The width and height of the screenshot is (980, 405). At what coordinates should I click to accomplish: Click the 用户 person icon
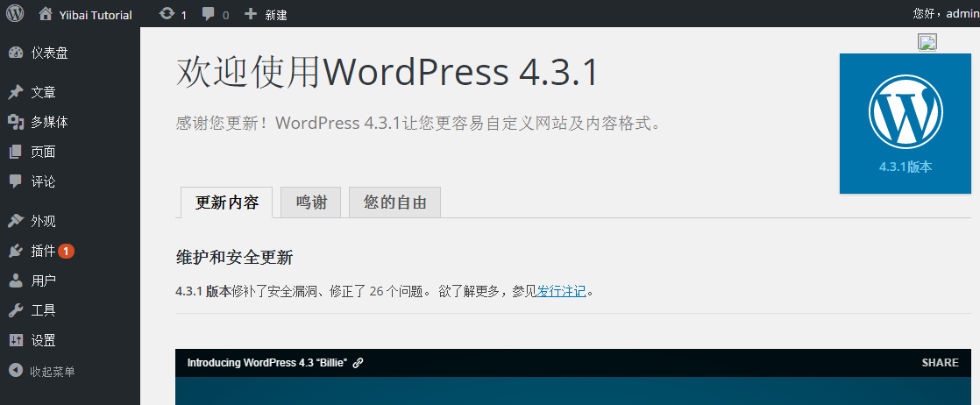pyautogui.click(x=16, y=281)
